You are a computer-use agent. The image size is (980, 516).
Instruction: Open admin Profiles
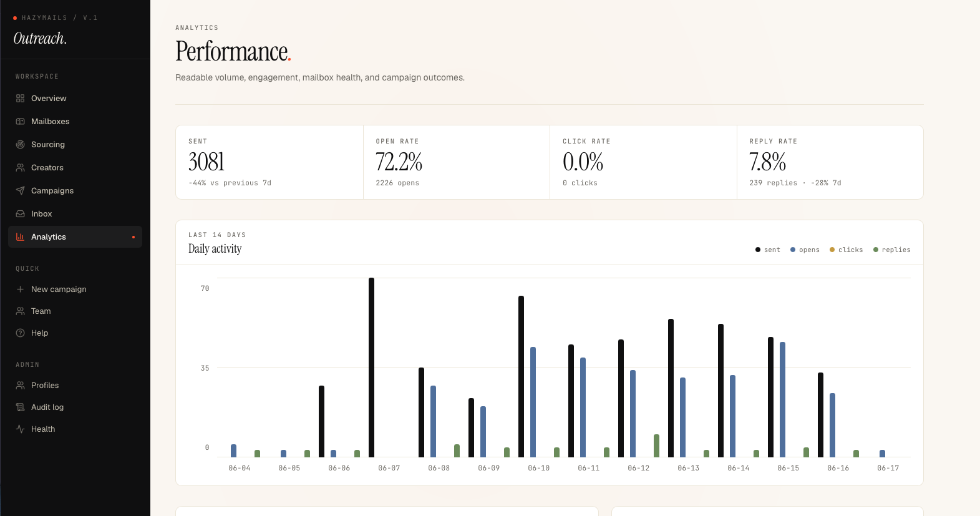tap(75, 386)
